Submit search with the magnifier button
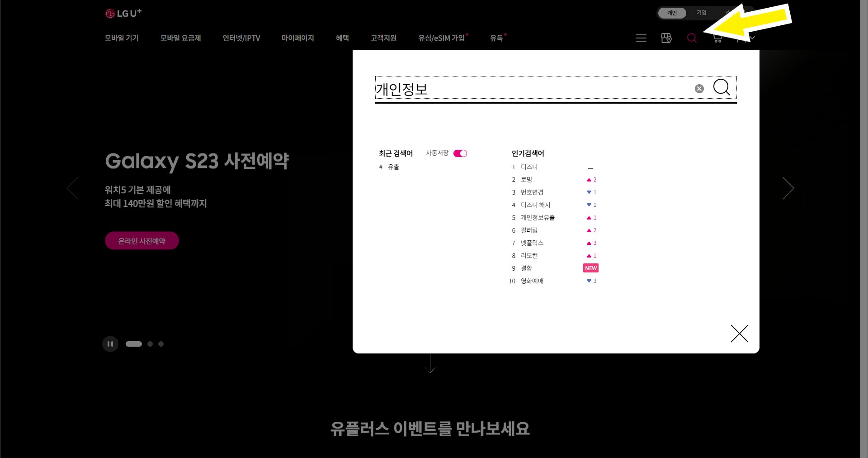 pyautogui.click(x=722, y=87)
